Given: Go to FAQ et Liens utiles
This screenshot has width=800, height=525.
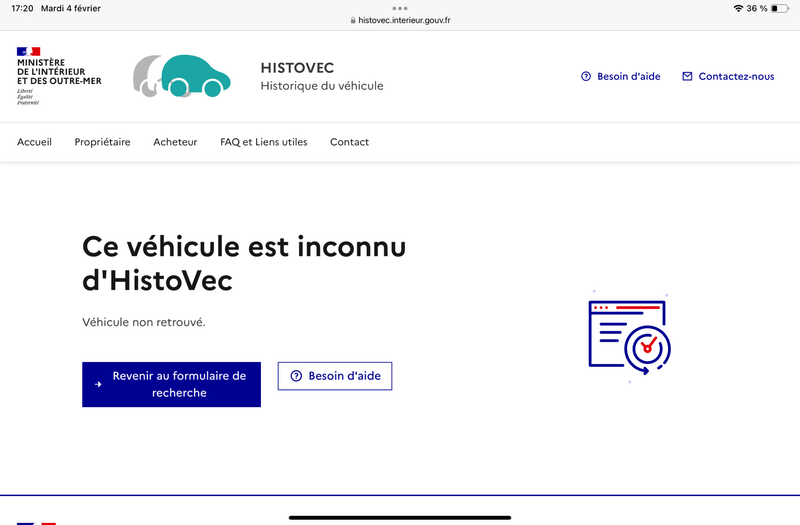Looking at the screenshot, I should pos(264,142).
